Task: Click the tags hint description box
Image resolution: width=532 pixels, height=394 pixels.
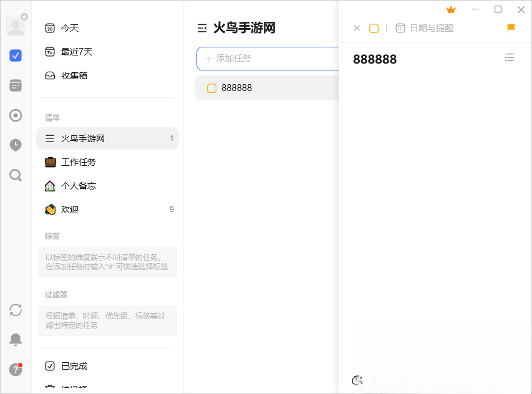Action: [107, 262]
